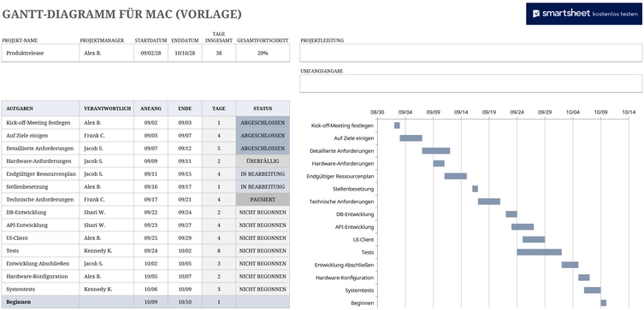Click the 10/04 date axis label
The width and height of the screenshot is (644, 310).
[x=573, y=112]
